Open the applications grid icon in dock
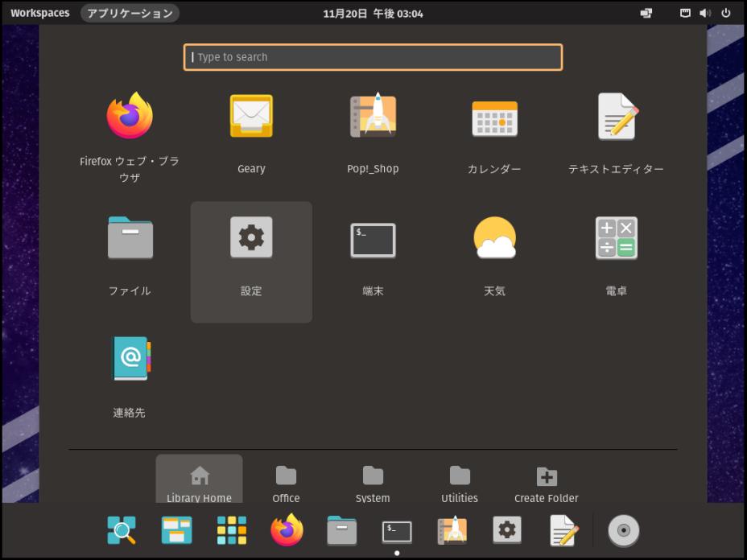This screenshot has width=747, height=560. point(232,530)
